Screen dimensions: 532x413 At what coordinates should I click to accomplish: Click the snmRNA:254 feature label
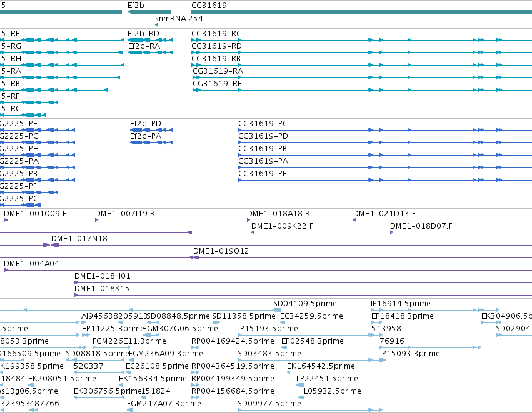pyautogui.click(x=179, y=19)
